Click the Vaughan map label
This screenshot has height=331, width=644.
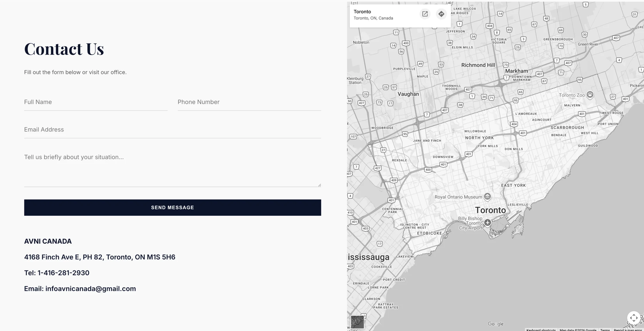pos(408,94)
